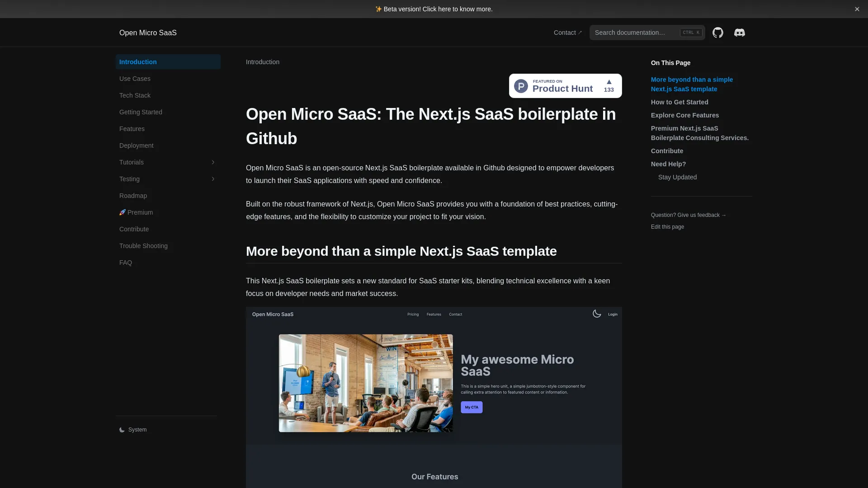
Task: Click Login in embedded preview
Action: coord(613,314)
